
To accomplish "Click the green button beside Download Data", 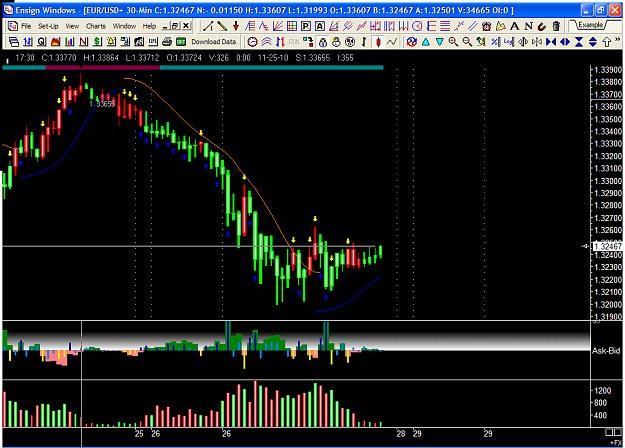I will tap(181, 41).
